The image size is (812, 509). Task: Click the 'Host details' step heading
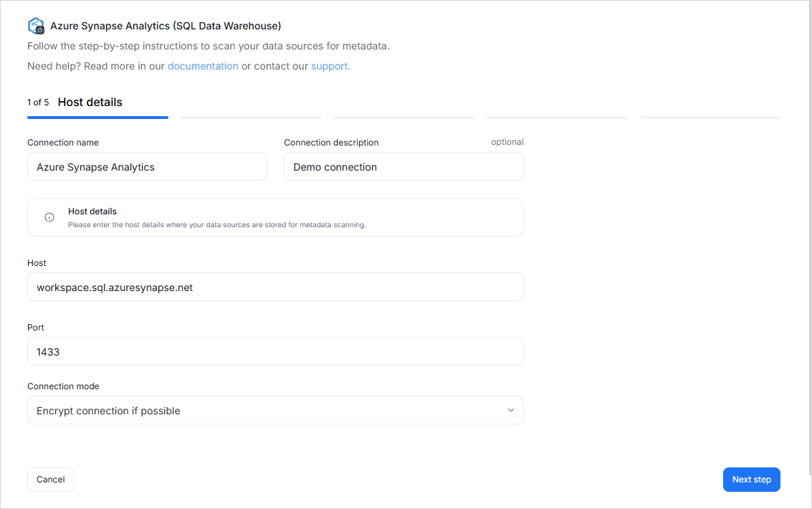click(90, 102)
